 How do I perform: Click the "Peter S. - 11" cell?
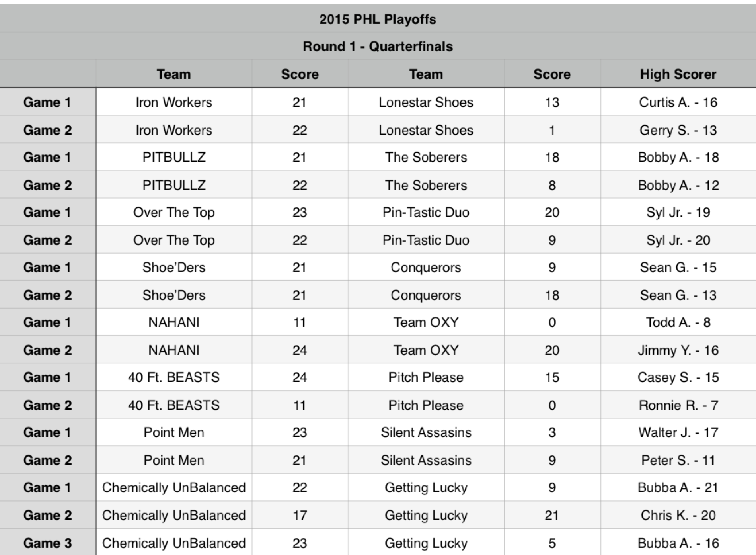(678, 460)
